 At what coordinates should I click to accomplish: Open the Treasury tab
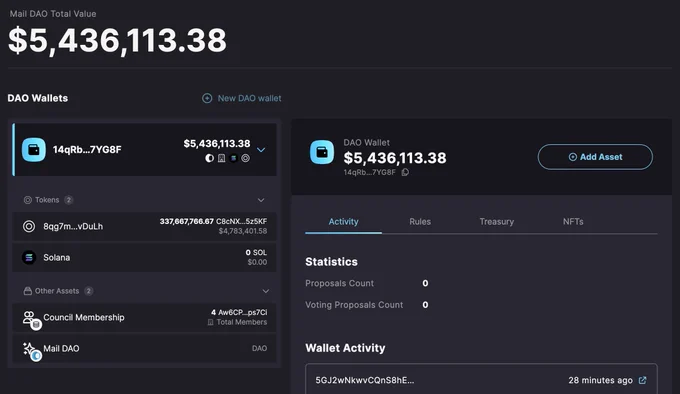(497, 221)
